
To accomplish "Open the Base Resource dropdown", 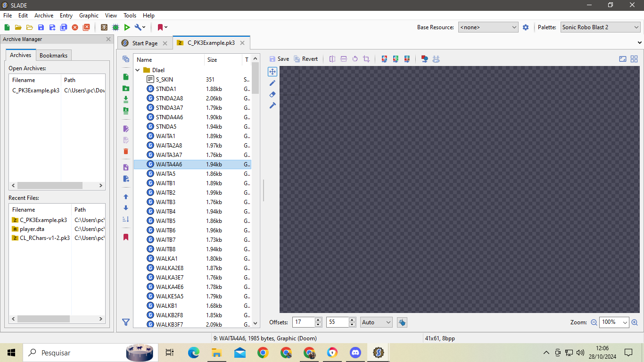I will (488, 27).
